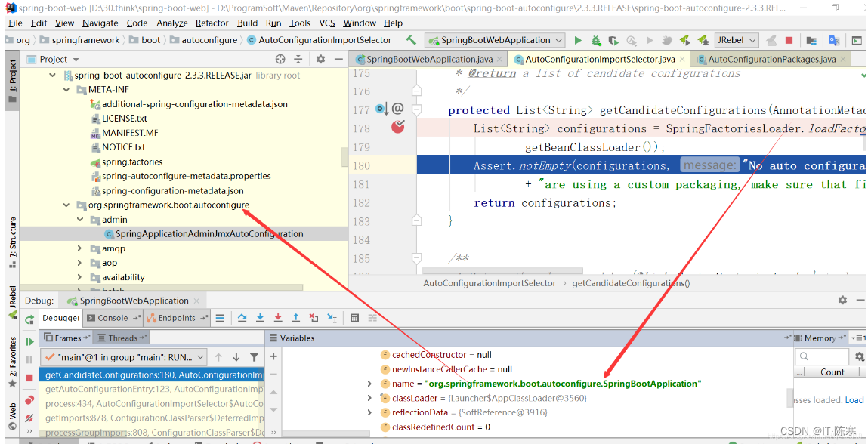
Task: Rerun SpringBootWebApplication in Debug panel
Action: pos(29,319)
